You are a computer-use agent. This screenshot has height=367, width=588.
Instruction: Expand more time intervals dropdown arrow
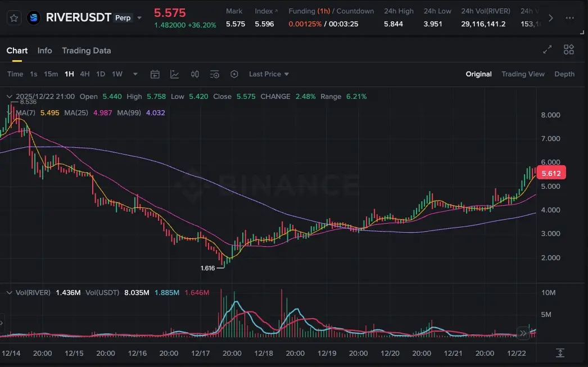pyautogui.click(x=135, y=74)
